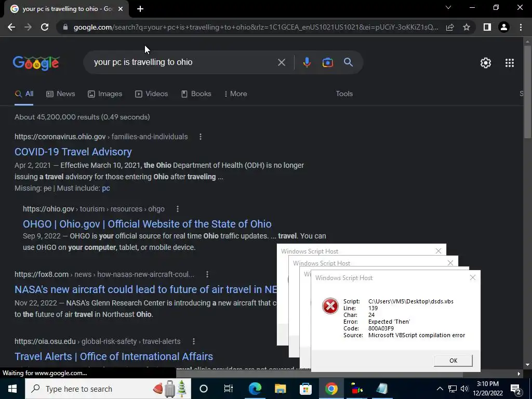Viewport: 532px width, 399px height.
Task: Open File Explorer from taskbar
Action: tap(280, 389)
